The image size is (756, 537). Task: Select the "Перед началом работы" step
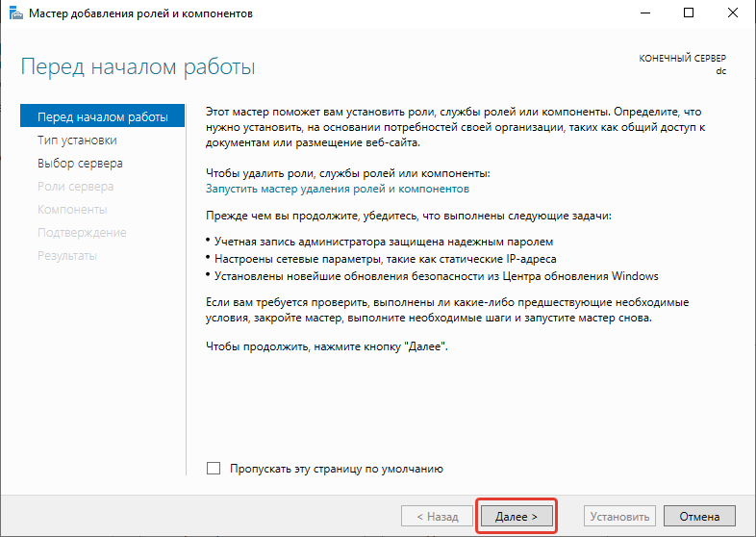102,115
